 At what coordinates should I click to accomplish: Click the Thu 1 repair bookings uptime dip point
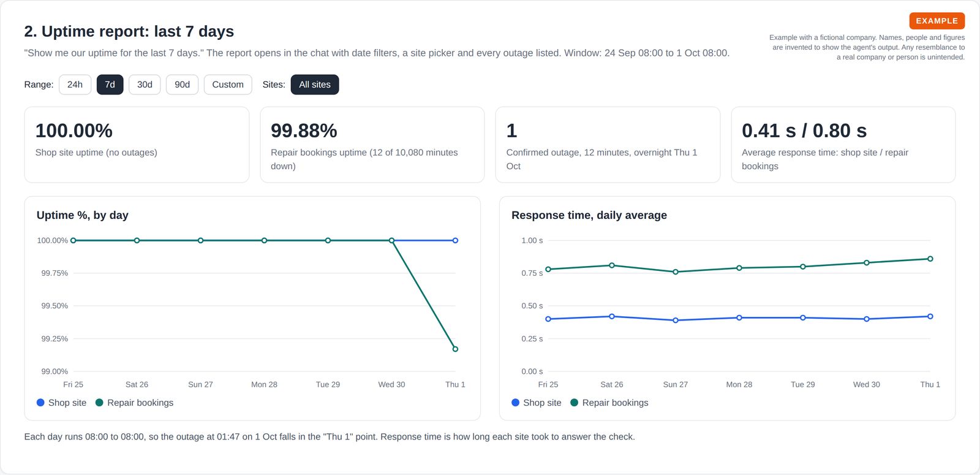(455, 349)
